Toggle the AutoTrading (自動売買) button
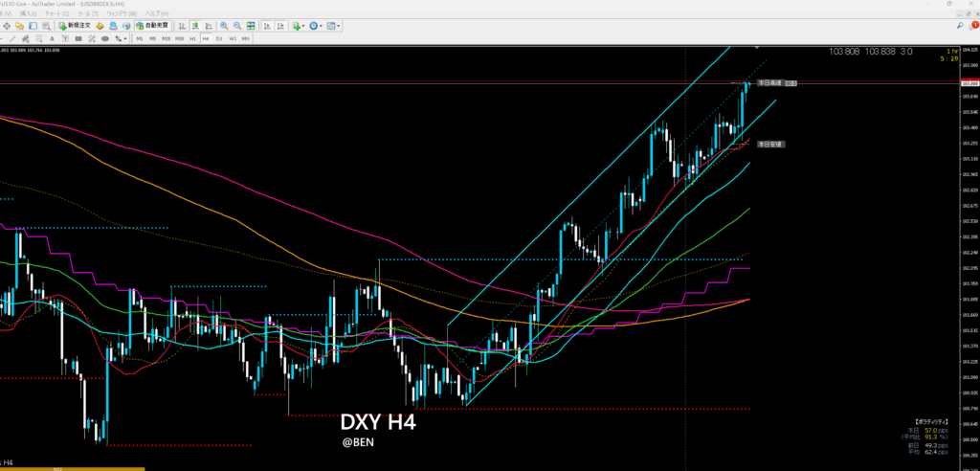 click(151, 25)
